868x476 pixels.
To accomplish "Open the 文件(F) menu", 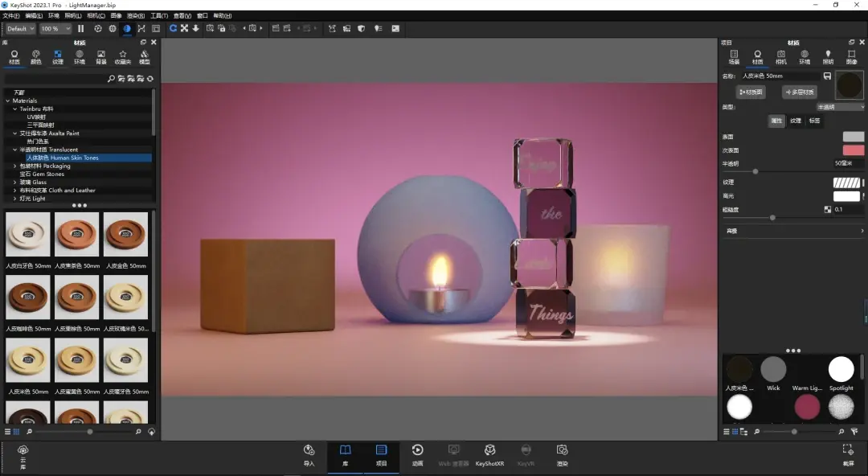I will [11, 15].
